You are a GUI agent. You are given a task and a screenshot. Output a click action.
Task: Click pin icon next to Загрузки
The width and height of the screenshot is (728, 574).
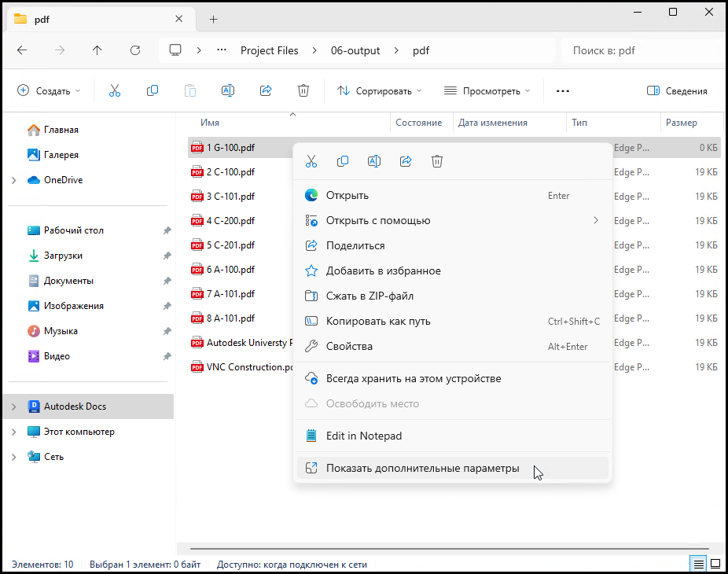(167, 256)
